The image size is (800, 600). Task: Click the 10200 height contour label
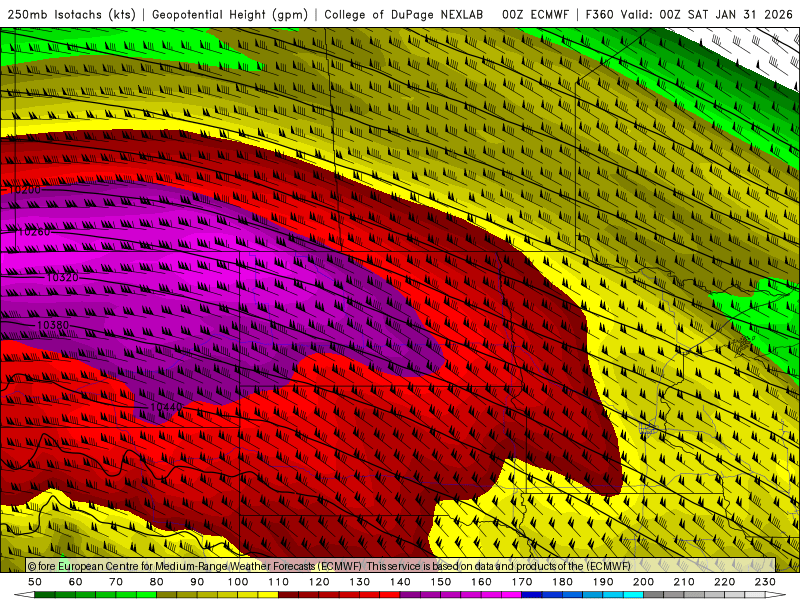coord(24,190)
